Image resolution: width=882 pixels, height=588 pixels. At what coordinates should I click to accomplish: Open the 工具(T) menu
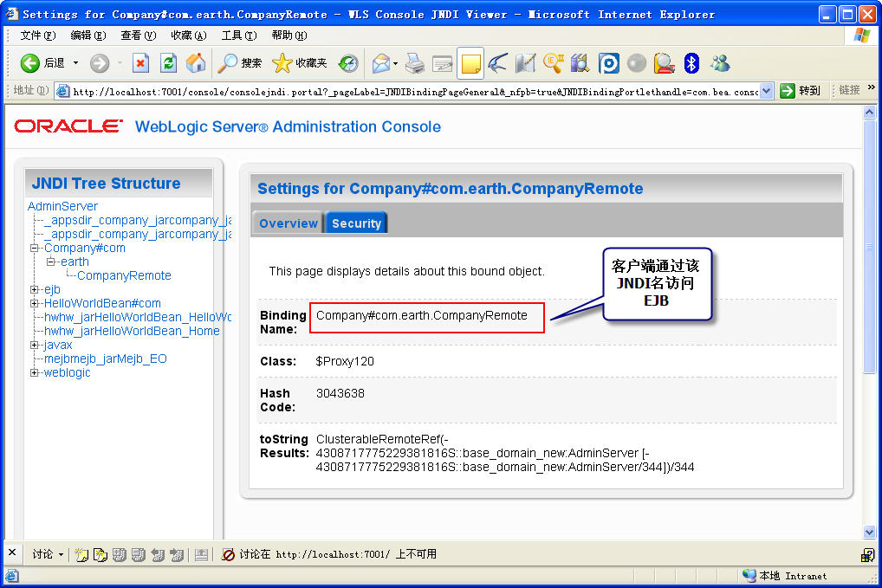(x=238, y=36)
